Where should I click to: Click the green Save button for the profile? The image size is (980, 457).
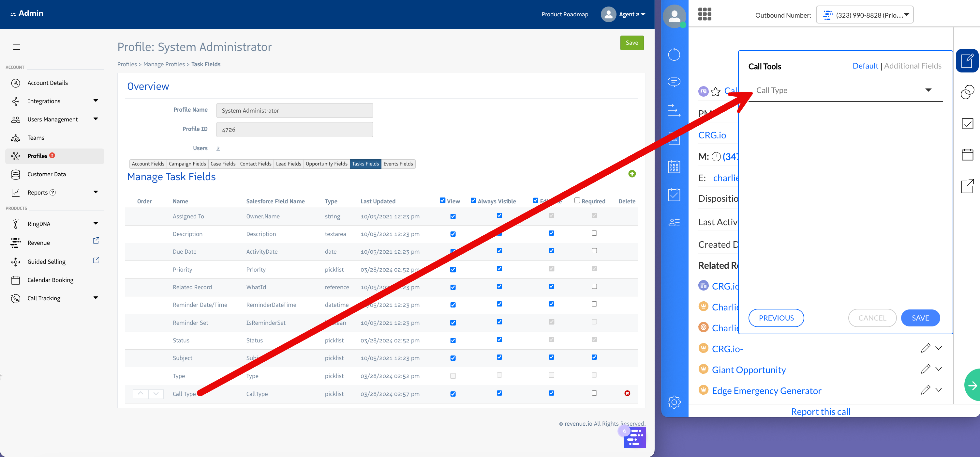point(631,43)
